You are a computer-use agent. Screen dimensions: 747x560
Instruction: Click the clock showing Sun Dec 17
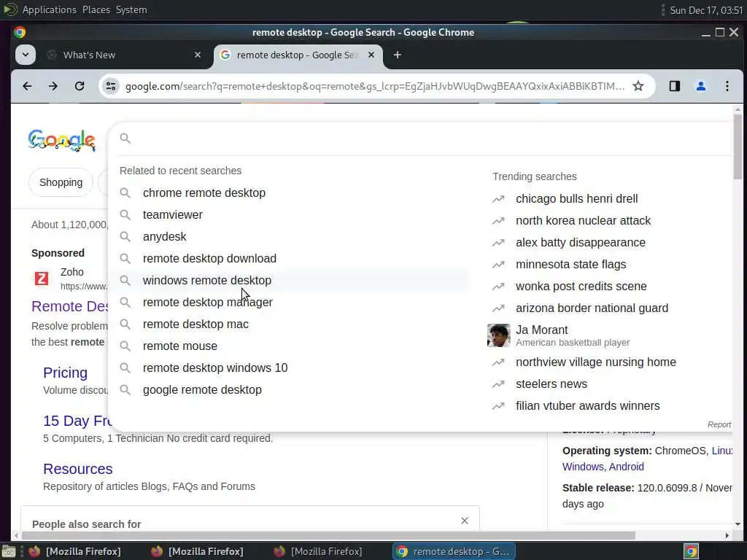coord(706,10)
